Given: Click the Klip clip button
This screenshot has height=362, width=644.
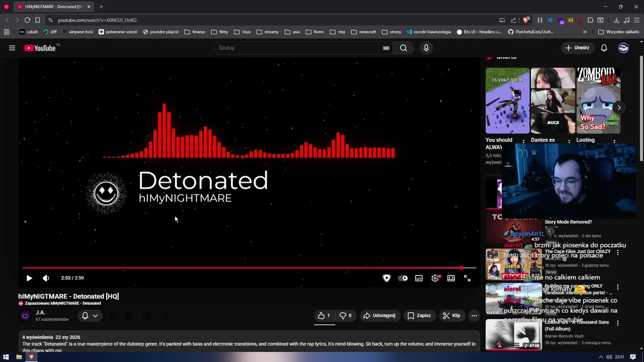Looking at the screenshot, I should (451, 316).
